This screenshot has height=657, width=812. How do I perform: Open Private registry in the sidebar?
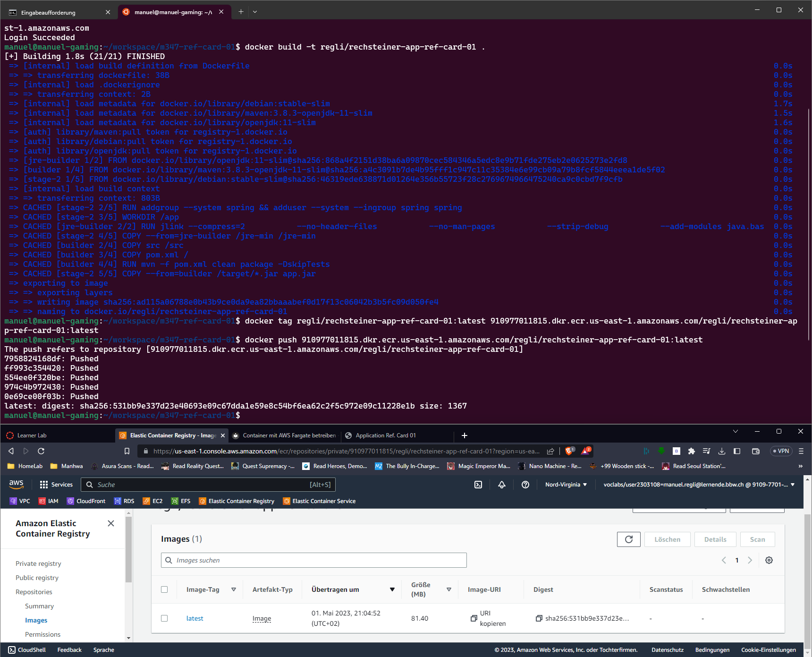(x=38, y=563)
